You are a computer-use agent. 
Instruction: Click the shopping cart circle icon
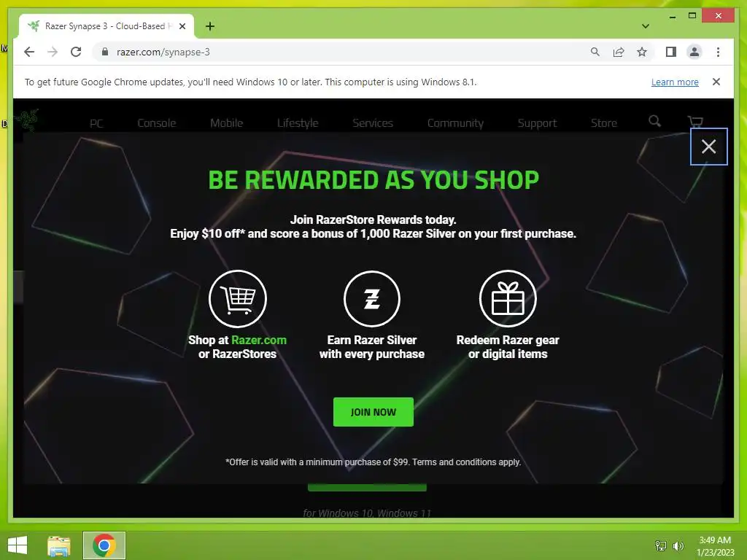click(x=237, y=299)
